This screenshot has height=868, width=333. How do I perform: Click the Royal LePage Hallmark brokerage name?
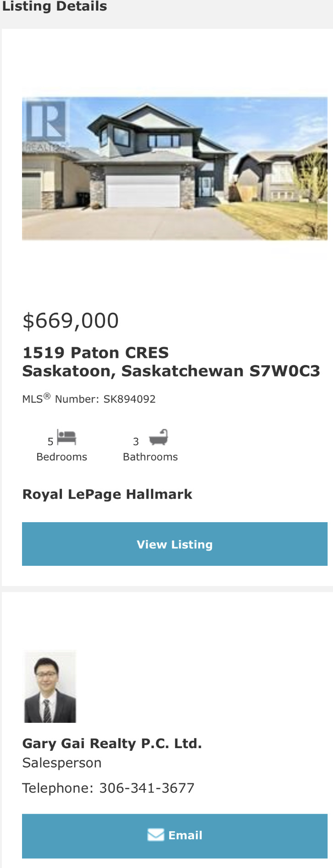point(107,494)
